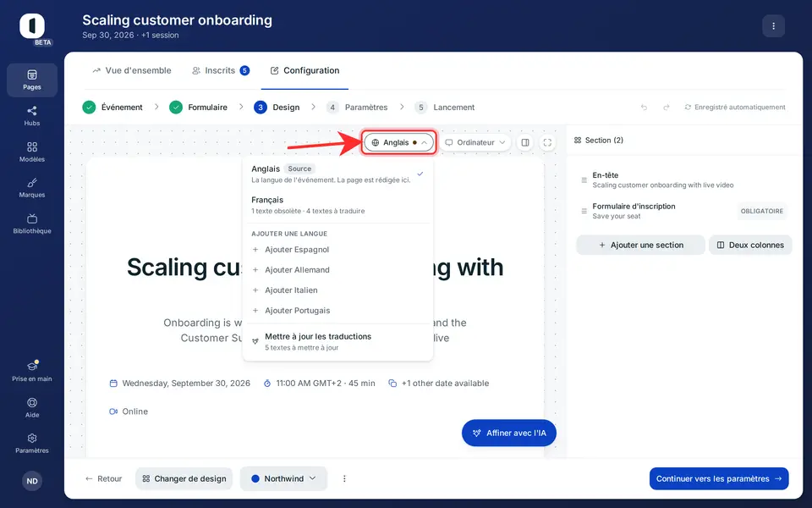Viewport: 812px width, 508px height.
Task: Go to the Événement step
Action: pos(112,108)
